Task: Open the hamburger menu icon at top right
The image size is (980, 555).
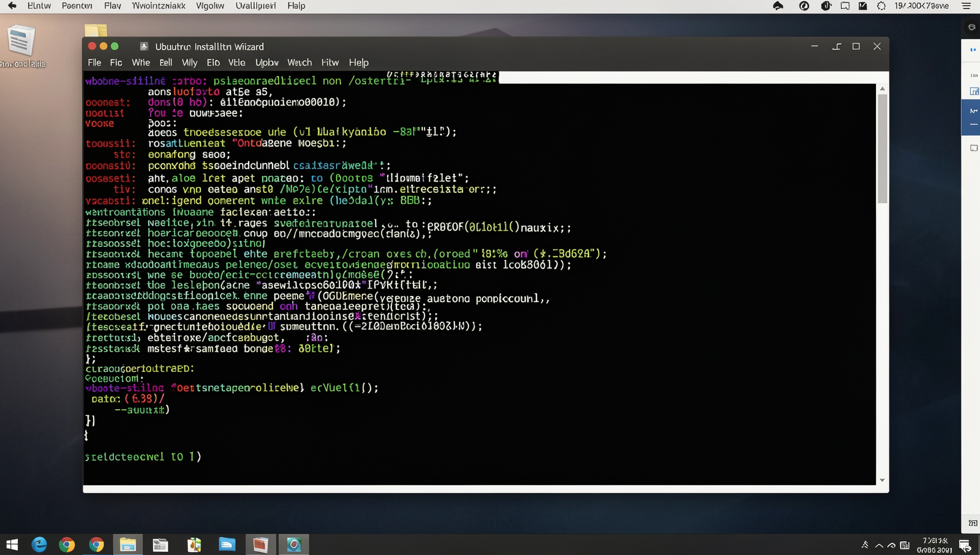Action: pyautogui.click(x=967, y=6)
